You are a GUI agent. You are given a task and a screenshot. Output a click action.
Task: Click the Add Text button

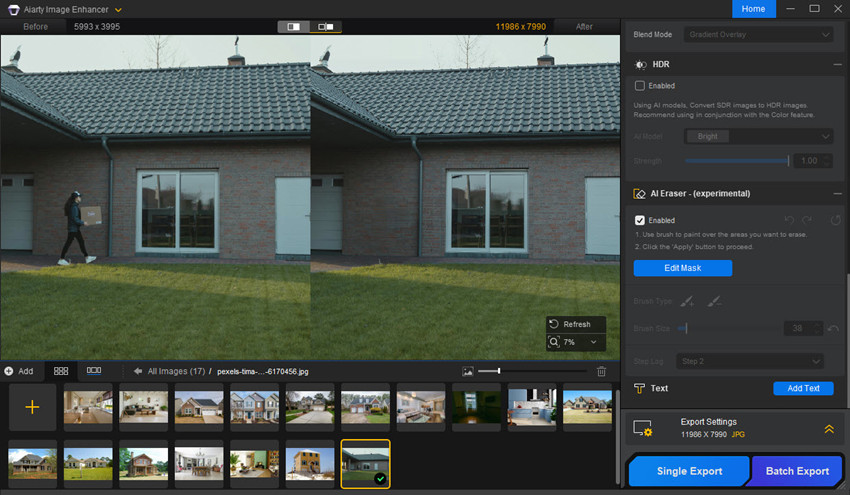pos(803,388)
